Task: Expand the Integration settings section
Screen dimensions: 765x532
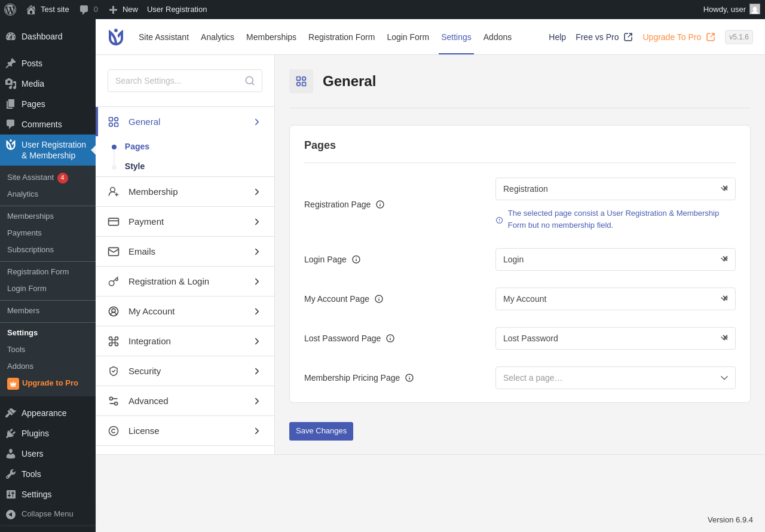Action: point(185,341)
